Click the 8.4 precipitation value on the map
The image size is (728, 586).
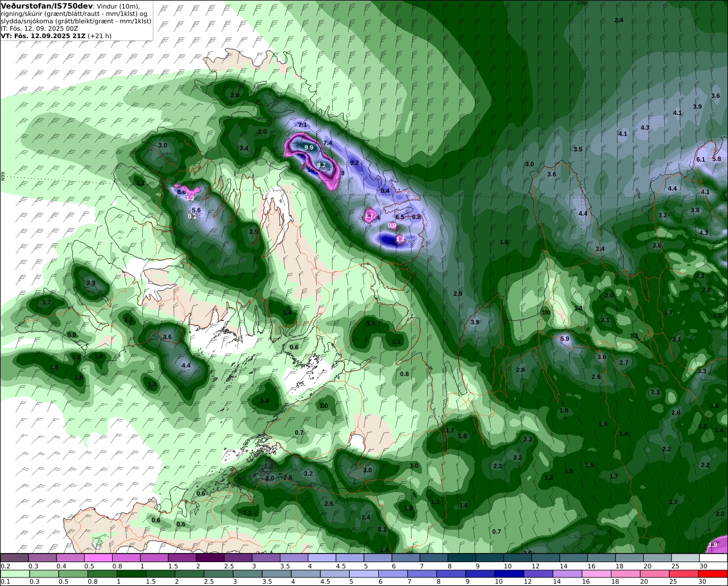point(385,191)
